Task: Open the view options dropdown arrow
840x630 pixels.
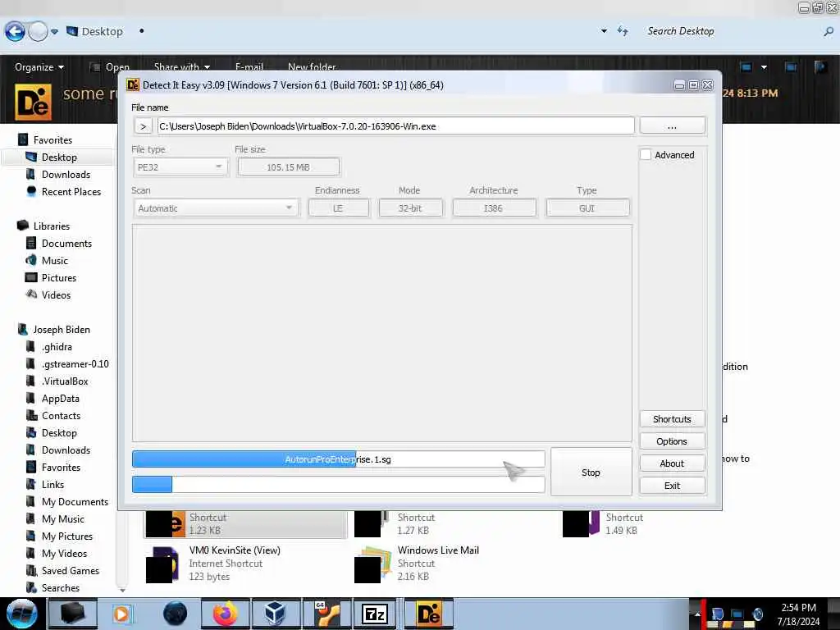Action: click(764, 67)
